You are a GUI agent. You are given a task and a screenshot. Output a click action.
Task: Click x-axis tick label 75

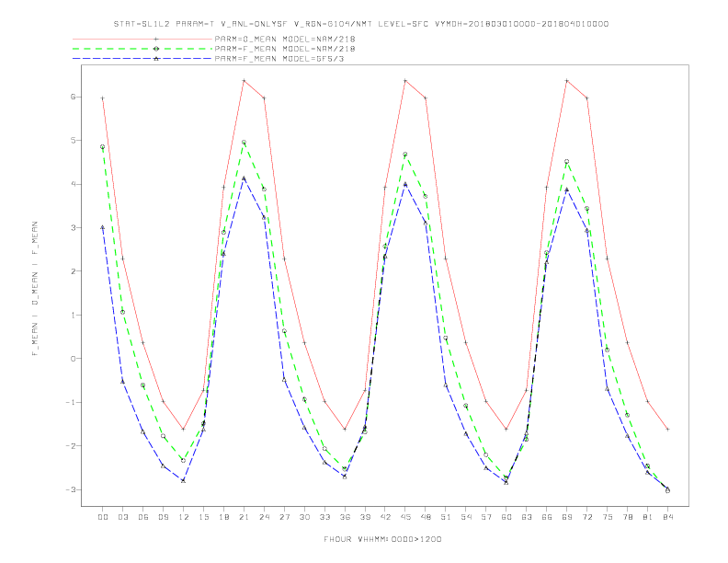pyautogui.click(x=608, y=517)
